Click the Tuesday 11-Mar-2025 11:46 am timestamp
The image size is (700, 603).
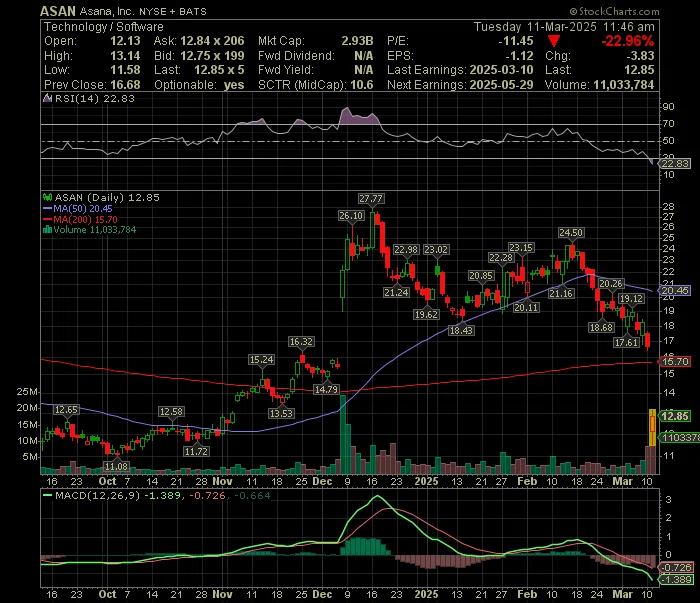[564, 27]
